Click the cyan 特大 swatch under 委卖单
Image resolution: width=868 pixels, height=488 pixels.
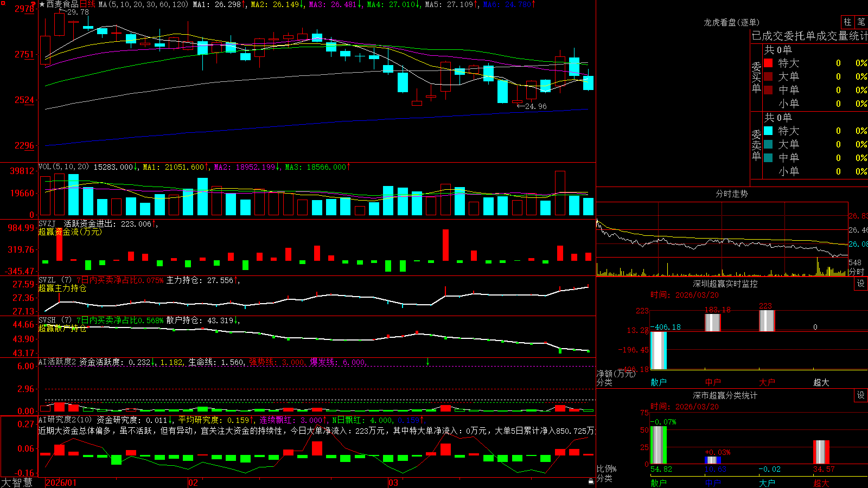(x=768, y=131)
